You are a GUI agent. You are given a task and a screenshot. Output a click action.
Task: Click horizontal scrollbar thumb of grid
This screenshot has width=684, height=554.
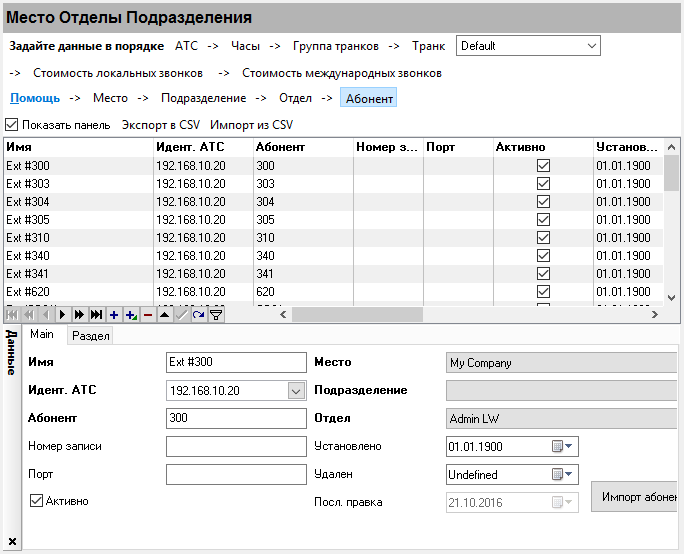coord(357,315)
